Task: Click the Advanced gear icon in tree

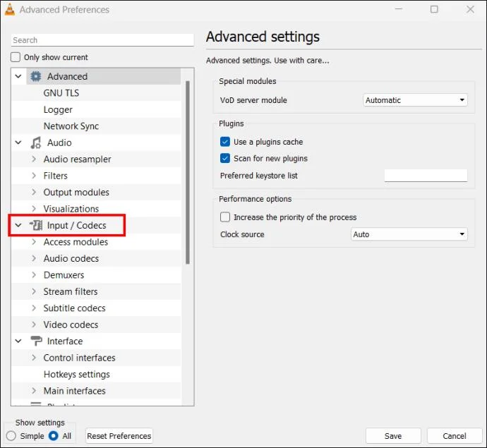Action: 36,76
